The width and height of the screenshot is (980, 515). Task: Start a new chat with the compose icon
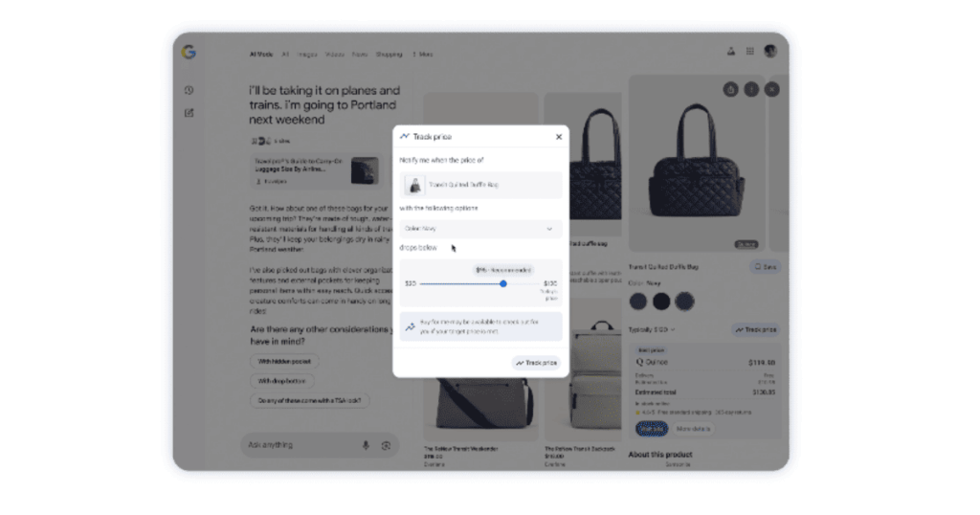(x=189, y=113)
